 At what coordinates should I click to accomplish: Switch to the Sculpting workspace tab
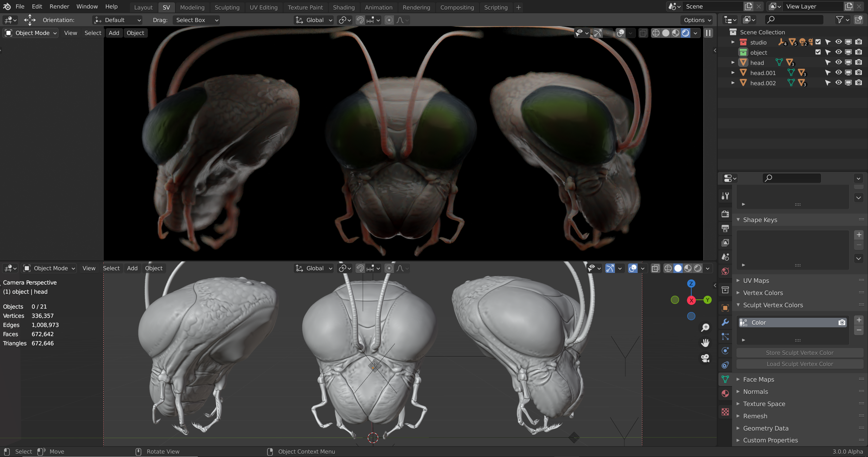[227, 7]
